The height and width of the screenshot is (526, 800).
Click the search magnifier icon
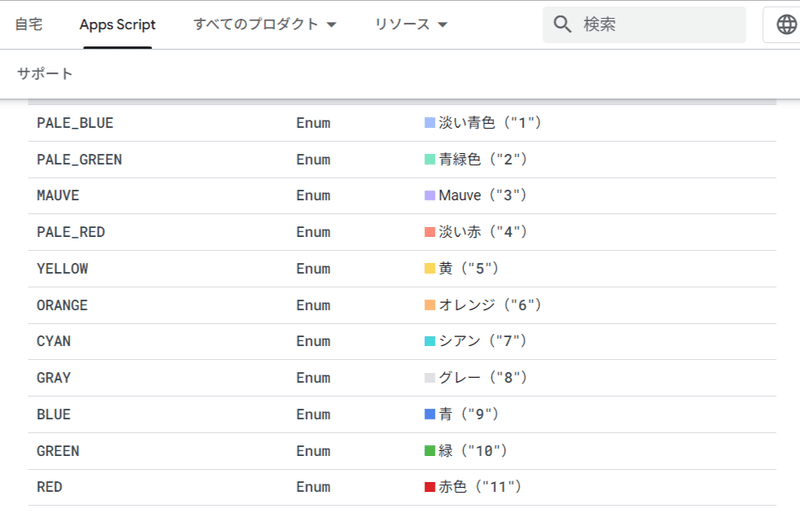pos(563,25)
